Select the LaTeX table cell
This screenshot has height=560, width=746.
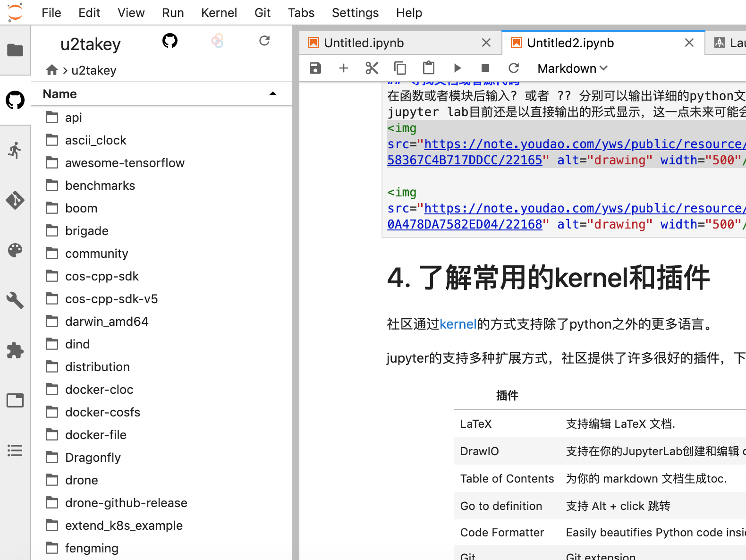pyautogui.click(x=507, y=424)
